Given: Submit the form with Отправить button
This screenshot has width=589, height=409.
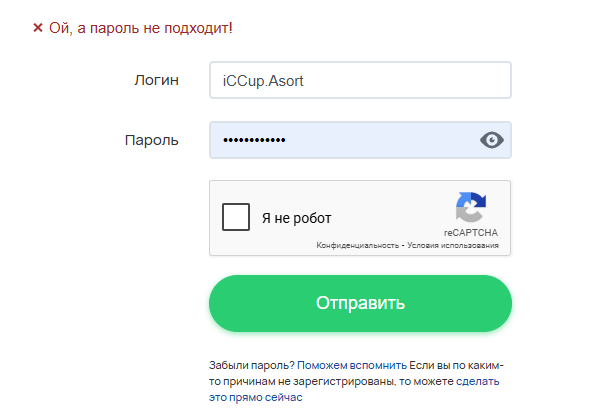Looking at the screenshot, I should point(360,303).
